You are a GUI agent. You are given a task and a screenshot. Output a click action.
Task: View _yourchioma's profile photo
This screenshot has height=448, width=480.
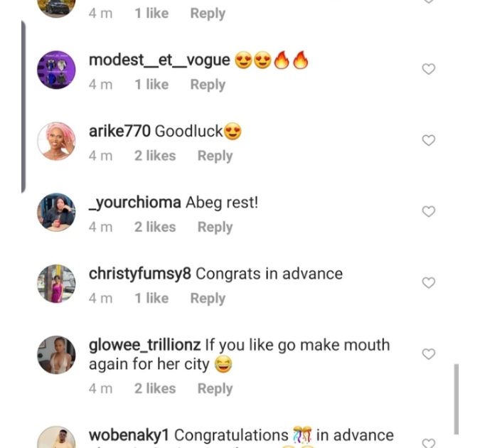click(x=56, y=212)
